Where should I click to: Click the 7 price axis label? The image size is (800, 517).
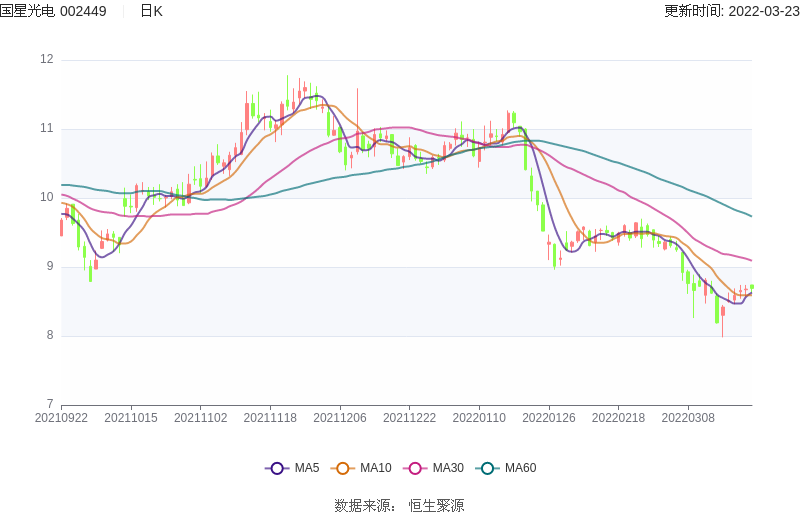[x=49, y=404]
